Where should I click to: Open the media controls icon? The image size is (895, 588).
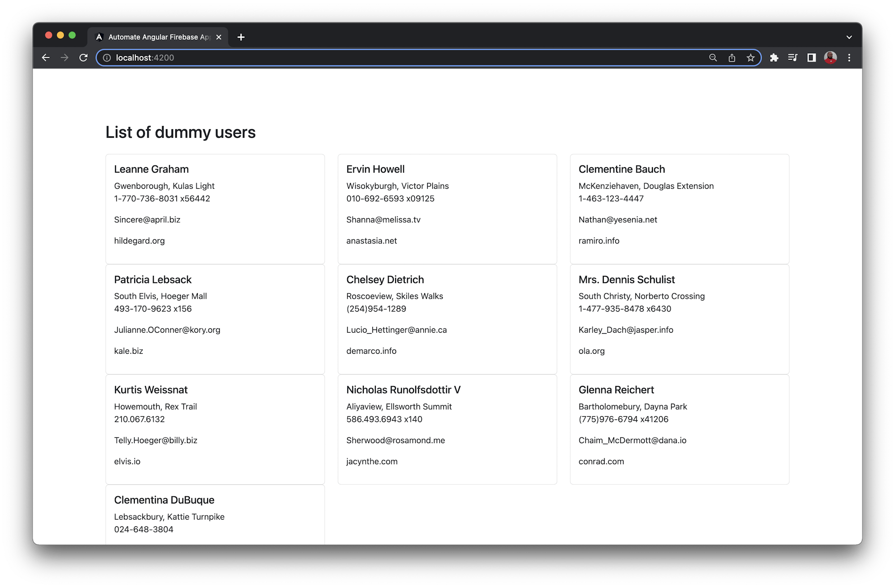coord(793,58)
